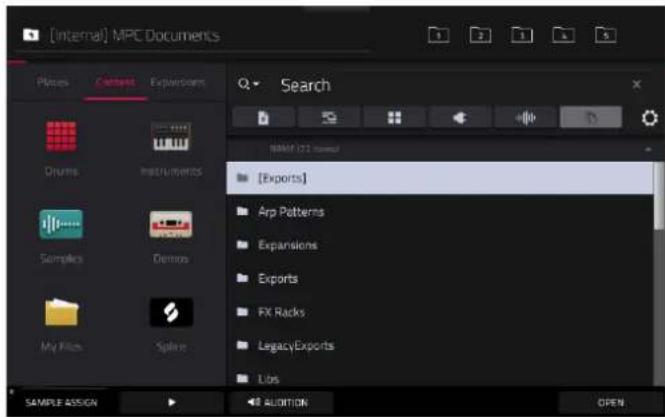Toggle the Audition button
Screen dimensions: 665x417
pos(281,402)
